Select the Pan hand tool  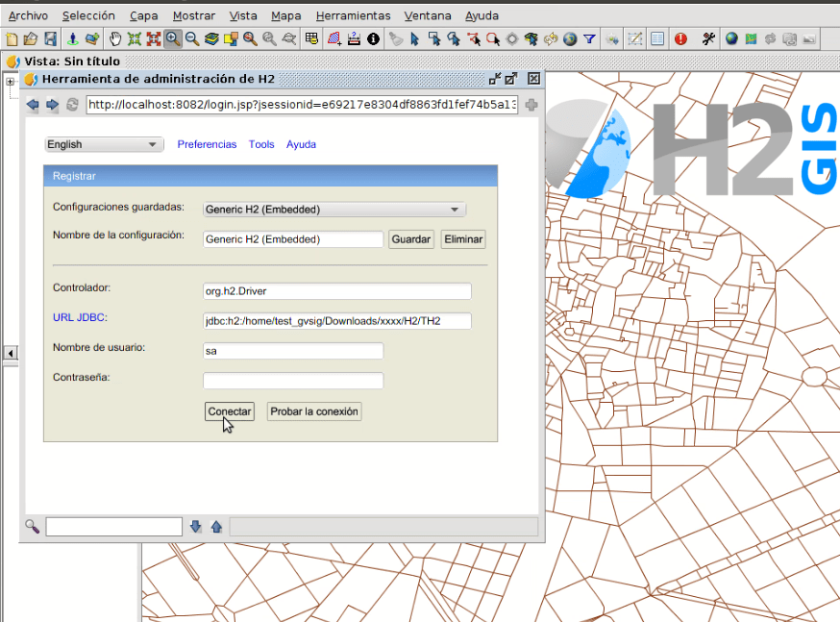tap(115, 39)
